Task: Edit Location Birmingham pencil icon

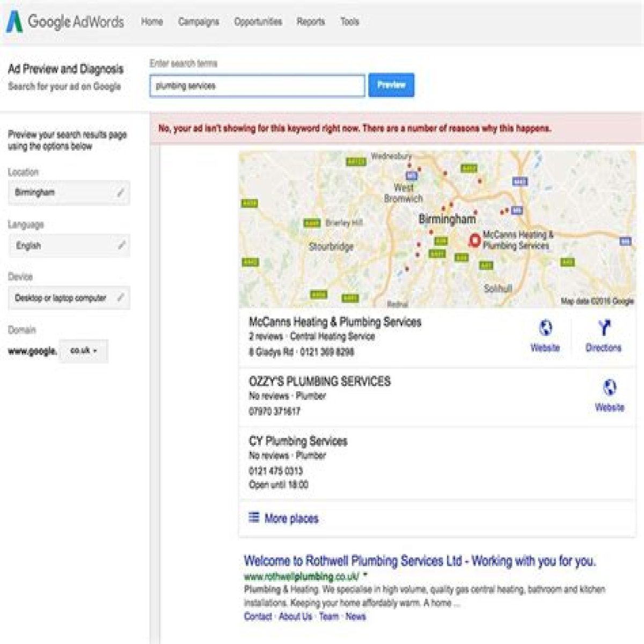Action: [x=121, y=193]
